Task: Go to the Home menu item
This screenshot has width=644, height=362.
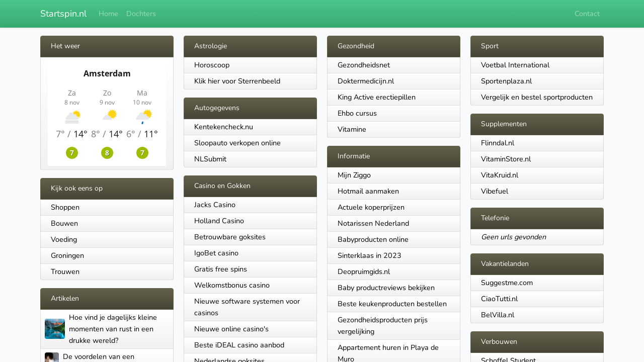Action: click(108, 14)
